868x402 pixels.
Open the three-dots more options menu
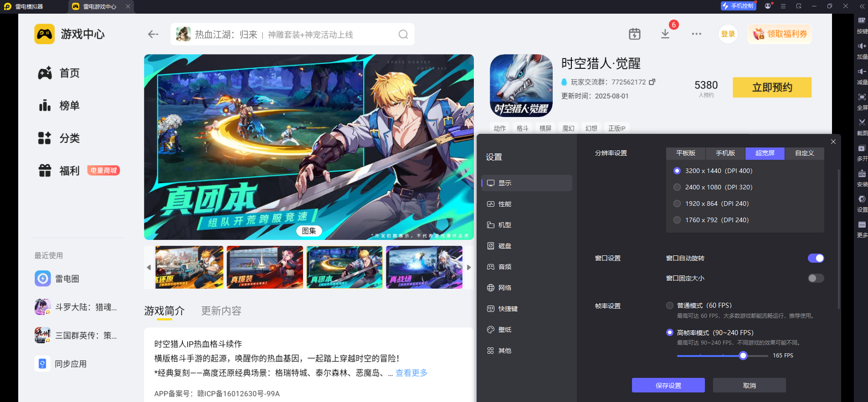[696, 34]
